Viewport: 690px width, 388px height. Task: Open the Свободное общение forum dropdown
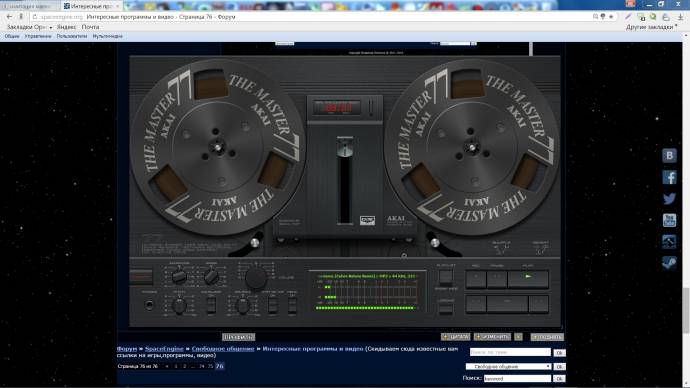(x=508, y=366)
